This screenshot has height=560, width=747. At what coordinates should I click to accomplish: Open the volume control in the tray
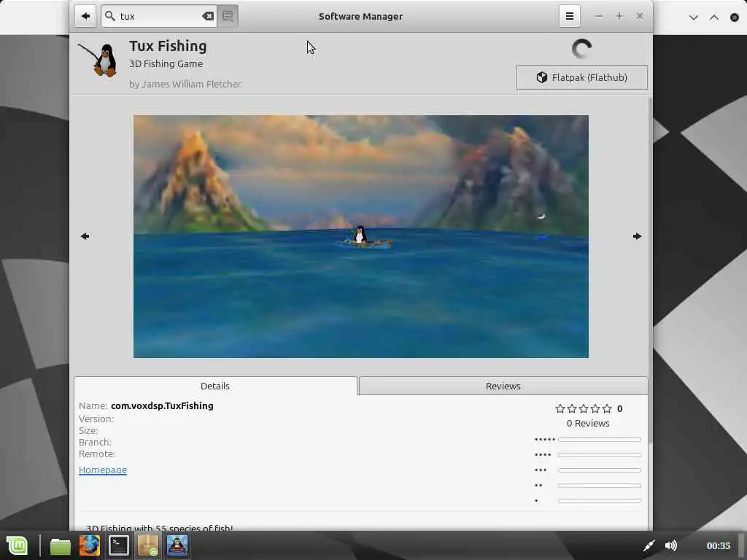(671, 545)
